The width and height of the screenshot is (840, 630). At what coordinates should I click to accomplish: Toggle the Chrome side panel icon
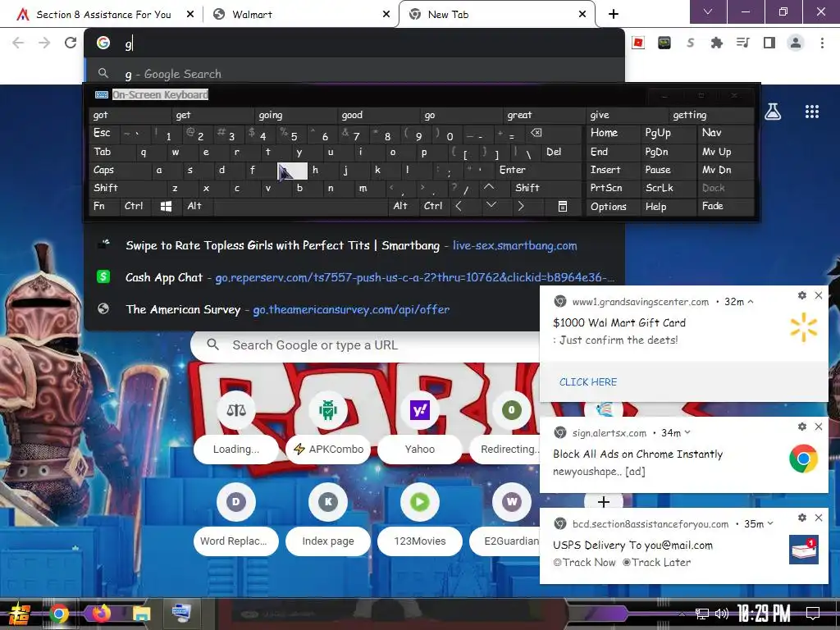769,43
